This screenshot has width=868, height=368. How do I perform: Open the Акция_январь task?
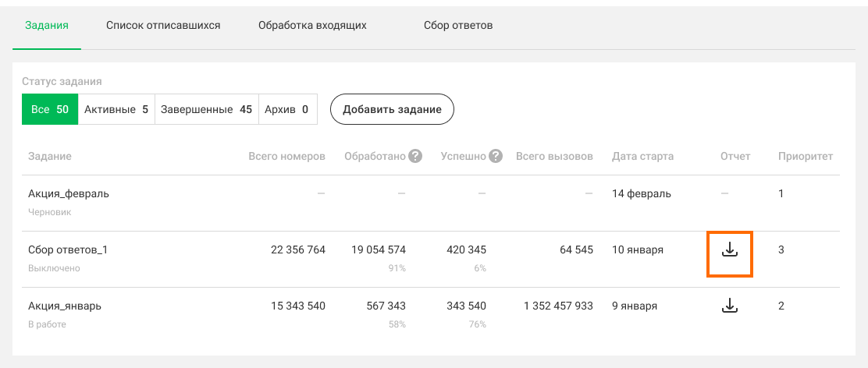[65, 306]
